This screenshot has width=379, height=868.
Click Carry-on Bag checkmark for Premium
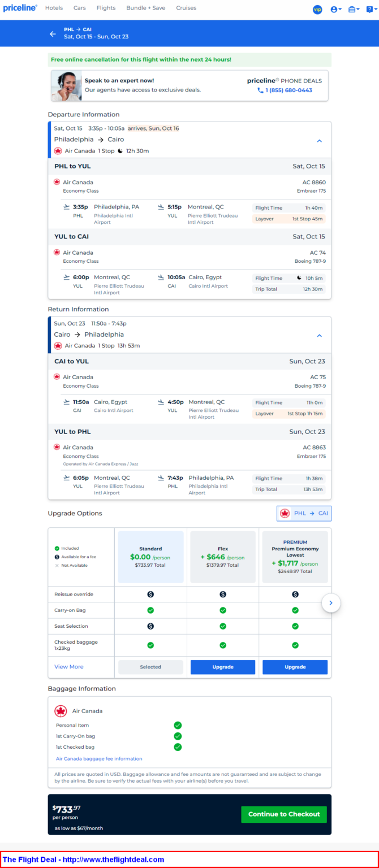click(295, 610)
